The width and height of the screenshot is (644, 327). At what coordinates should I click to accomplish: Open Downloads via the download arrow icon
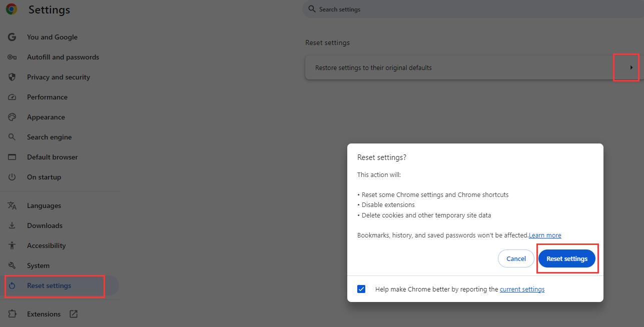[x=12, y=225]
